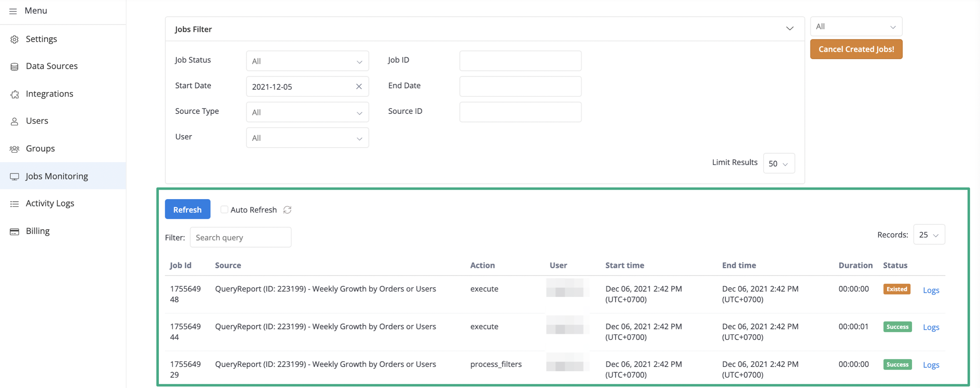Click the Integrations sidebar icon
The image size is (980, 388).
coord(14,94)
